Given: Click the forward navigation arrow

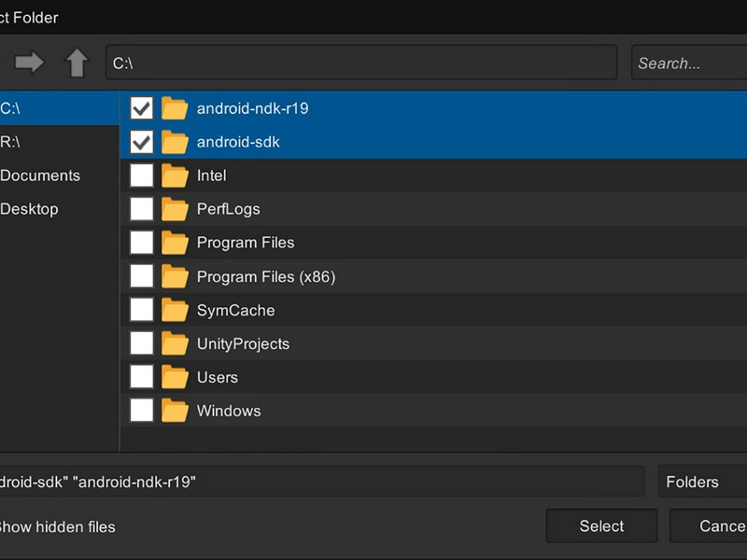Looking at the screenshot, I should 29,63.
